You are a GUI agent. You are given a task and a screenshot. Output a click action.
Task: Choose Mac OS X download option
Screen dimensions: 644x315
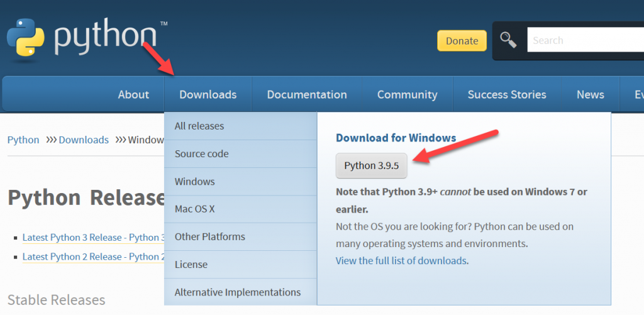[195, 209]
